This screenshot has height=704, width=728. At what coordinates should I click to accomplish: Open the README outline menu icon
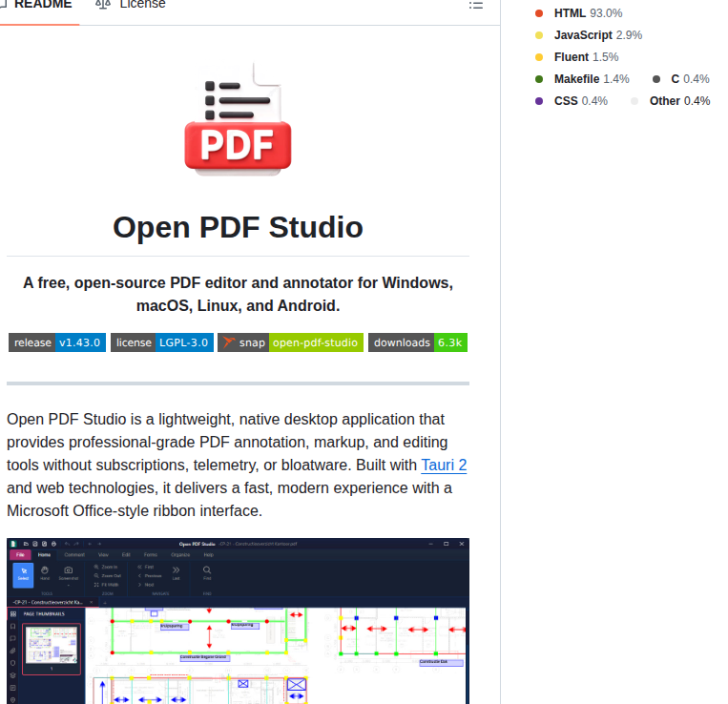pyautogui.click(x=476, y=6)
